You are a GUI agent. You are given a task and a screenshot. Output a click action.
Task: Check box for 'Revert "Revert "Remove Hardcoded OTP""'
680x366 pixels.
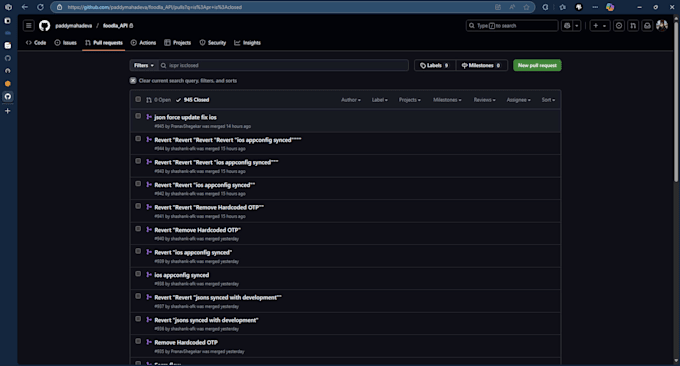(138, 206)
